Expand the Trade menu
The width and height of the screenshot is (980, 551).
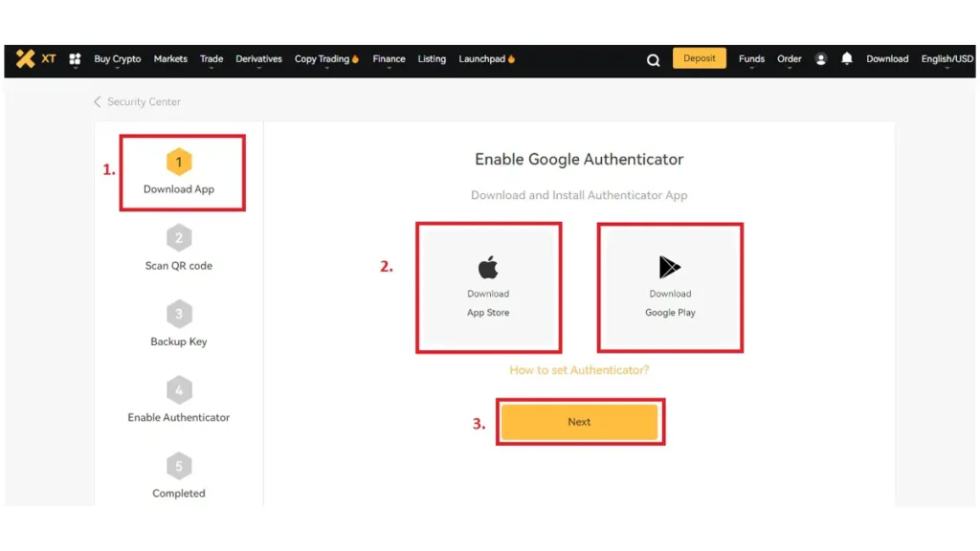click(x=212, y=58)
